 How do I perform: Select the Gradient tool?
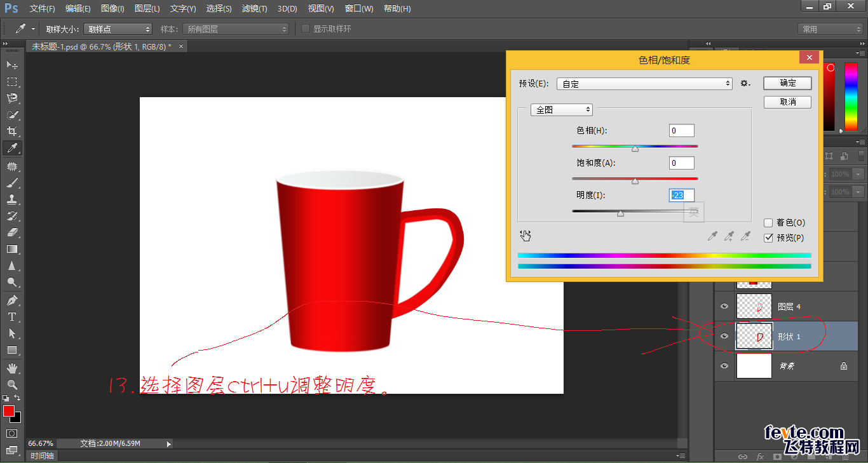coord(12,249)
